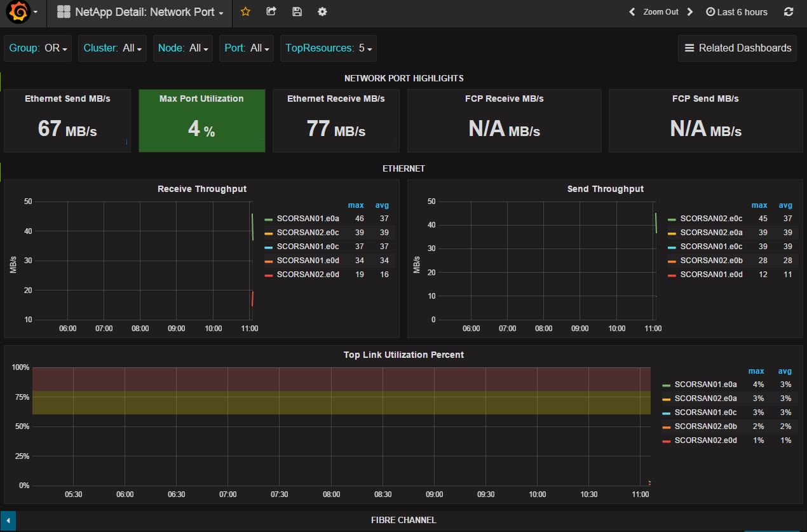807x532 pixels.
Task: Click the green color swatch for SCORSAN01.e0a in Link Utilization
Action: point(667,385)
